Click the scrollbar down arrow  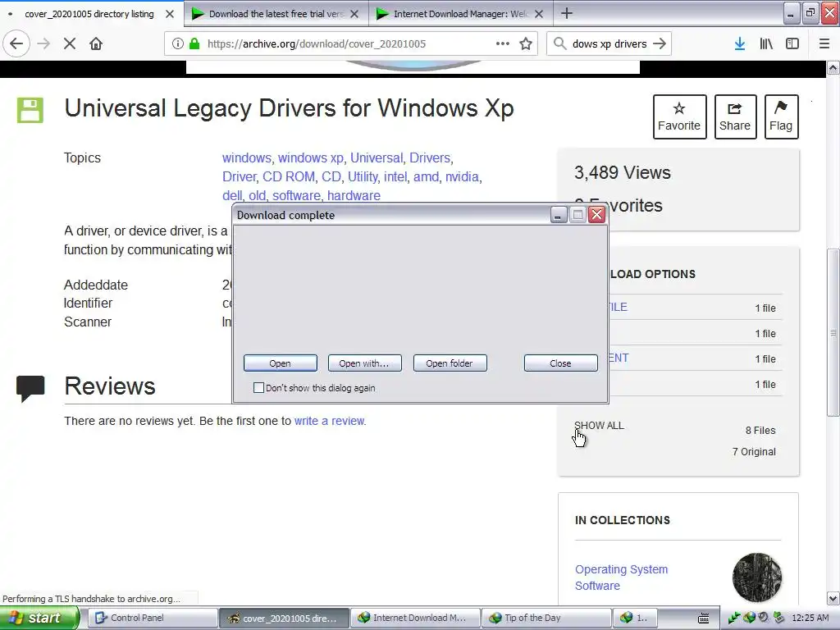click(833, 598)
